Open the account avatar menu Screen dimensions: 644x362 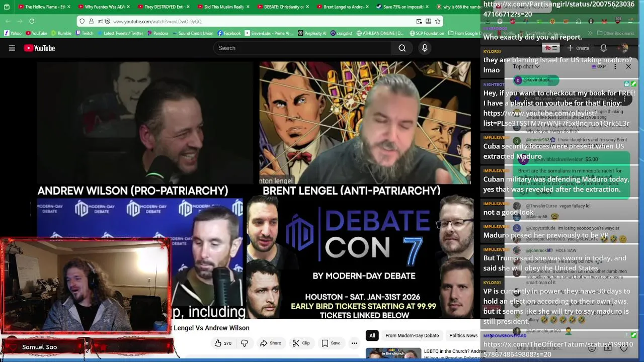(x=624, y=48)
